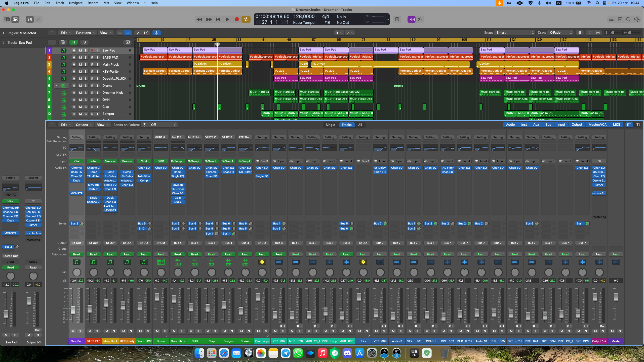Open the Library icon in control bar
The image size is (644, 362).
pyautogui.click(x=7, y=19)
